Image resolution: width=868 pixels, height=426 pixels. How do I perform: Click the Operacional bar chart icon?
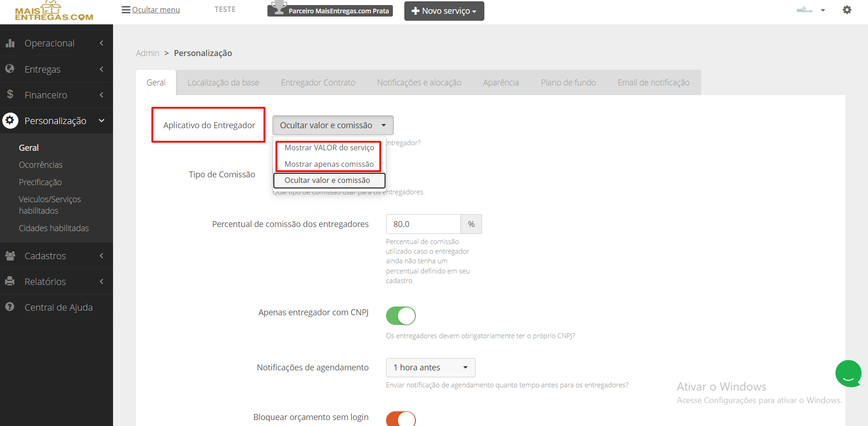[10, 43]
